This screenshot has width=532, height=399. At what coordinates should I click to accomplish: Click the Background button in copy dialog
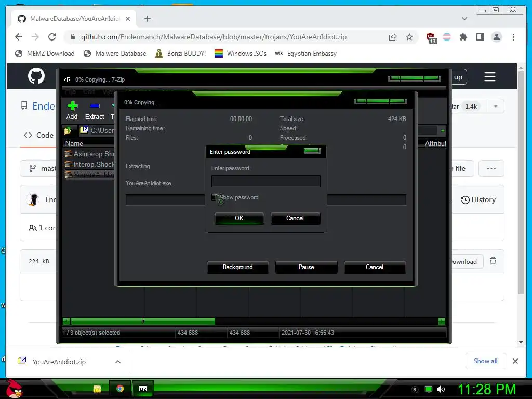[237, 267]
